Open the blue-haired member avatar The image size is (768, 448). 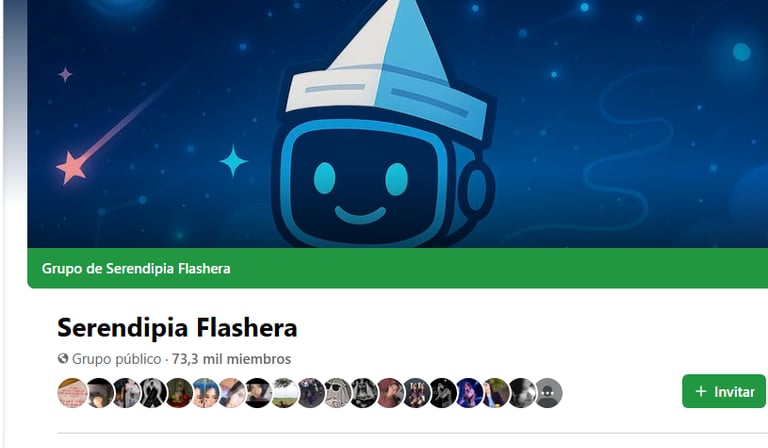pos(205,393)
